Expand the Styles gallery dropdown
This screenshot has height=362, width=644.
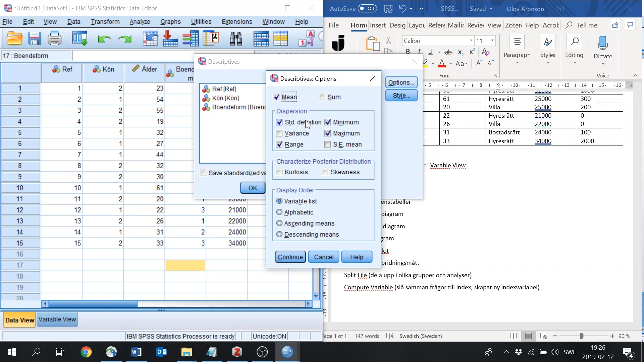point(548,63)
